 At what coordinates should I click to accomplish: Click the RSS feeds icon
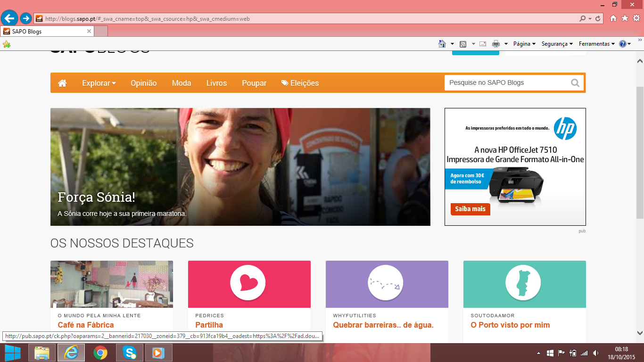coord(463,44)
